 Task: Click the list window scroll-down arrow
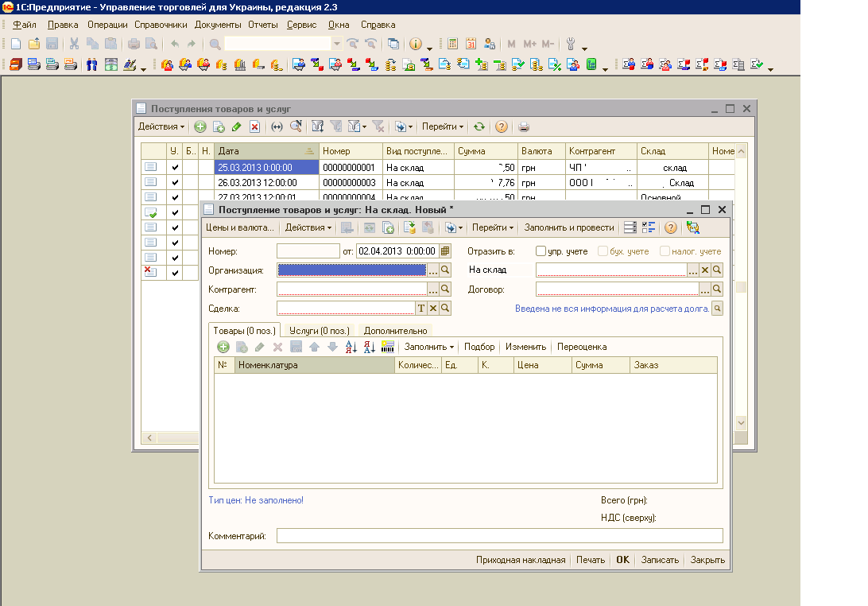(x=742, y=422)
